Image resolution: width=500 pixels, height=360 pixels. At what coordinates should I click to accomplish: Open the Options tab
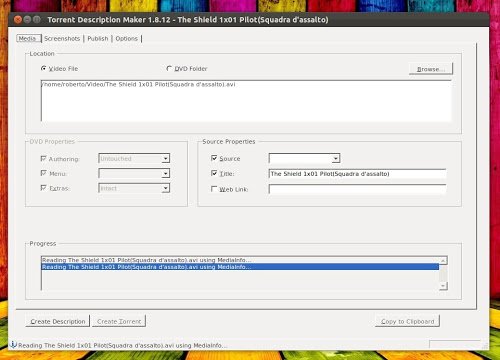pos(126,38)
